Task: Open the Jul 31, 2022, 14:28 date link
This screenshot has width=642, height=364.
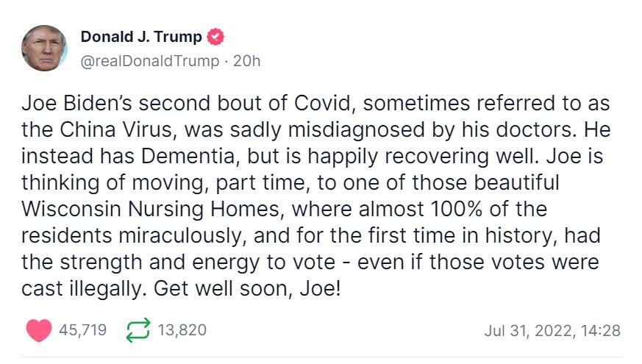Action: 552,331
